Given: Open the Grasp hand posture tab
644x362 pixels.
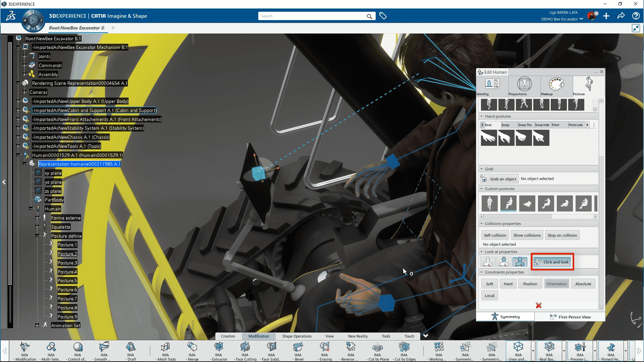Looking at the screenshot, I should 505,125.
